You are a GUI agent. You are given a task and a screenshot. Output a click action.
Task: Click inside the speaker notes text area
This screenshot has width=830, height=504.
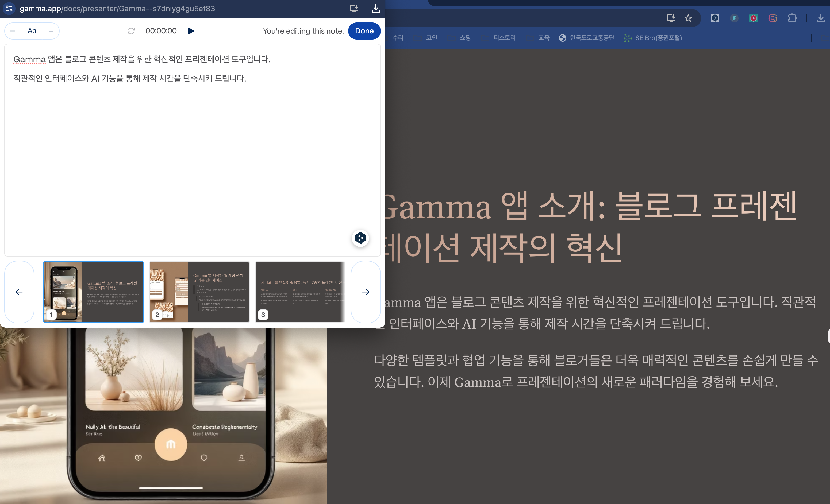pos(192,150)
